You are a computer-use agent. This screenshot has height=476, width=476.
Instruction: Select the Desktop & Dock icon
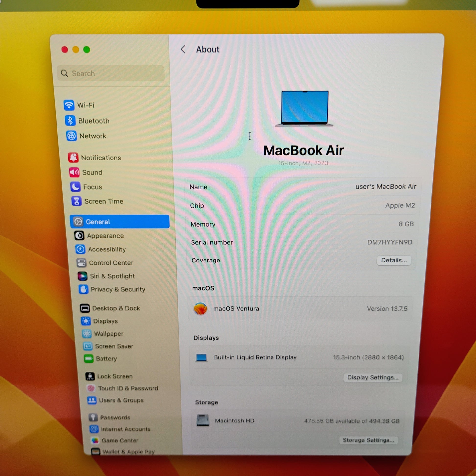pyautogui.click(x=85, y=308)
